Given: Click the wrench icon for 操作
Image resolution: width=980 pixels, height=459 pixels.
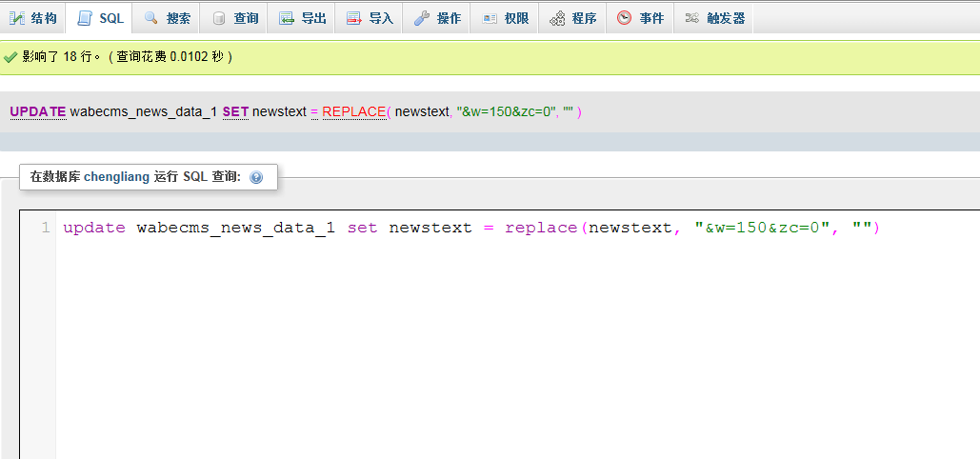Looking at the screenshot, I should [422, 18].
